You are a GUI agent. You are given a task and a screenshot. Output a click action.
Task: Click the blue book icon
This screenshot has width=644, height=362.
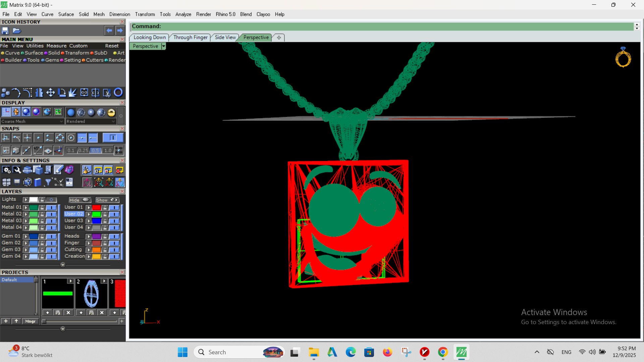(x=38, y=182)
